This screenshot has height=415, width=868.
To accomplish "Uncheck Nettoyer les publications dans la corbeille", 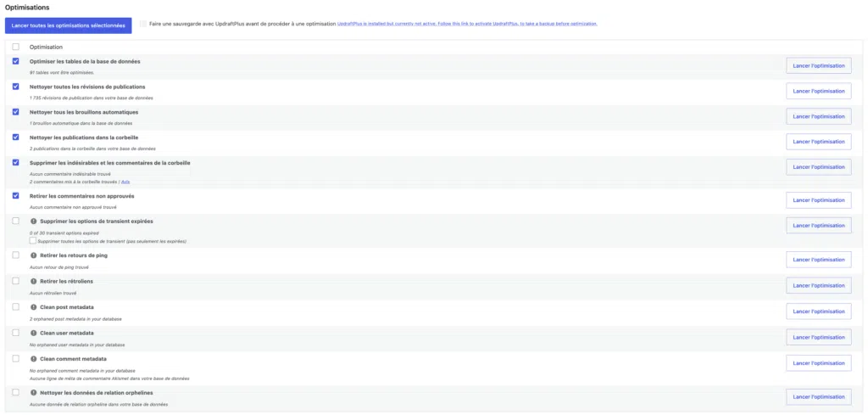I will [15, 137].
